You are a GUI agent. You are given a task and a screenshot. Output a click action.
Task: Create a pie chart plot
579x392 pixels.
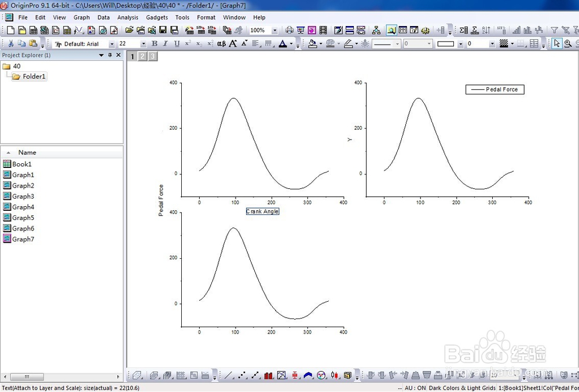tap(321, 375)
